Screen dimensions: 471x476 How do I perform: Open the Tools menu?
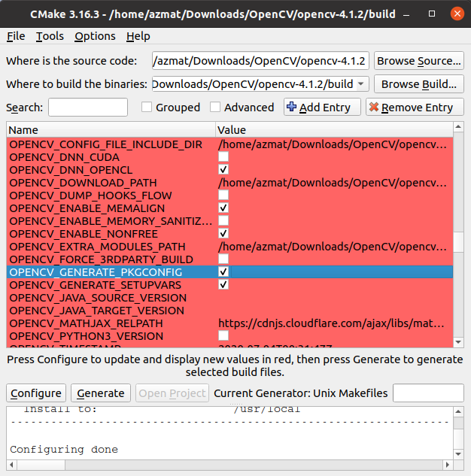[x=50, y=36]
